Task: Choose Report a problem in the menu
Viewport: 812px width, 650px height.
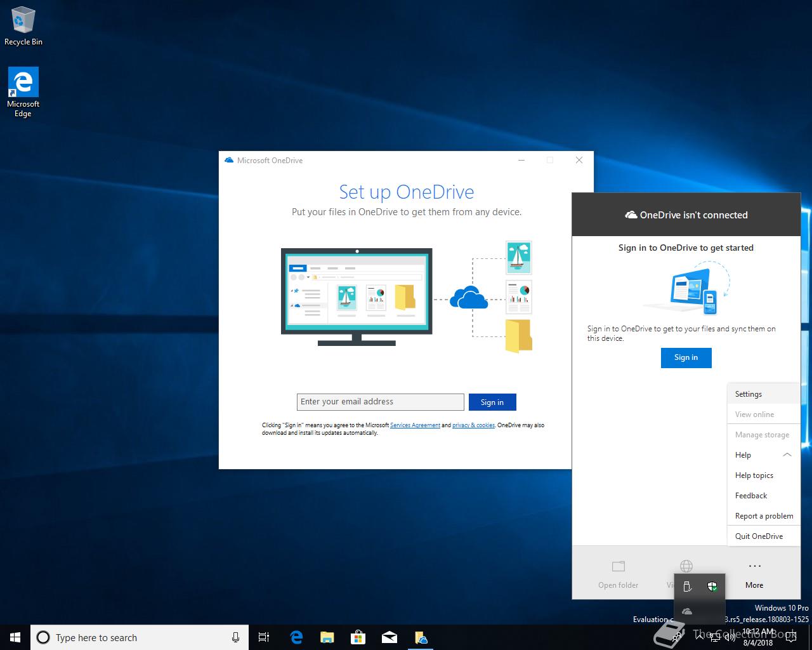Action: click(x=763, y=515)
